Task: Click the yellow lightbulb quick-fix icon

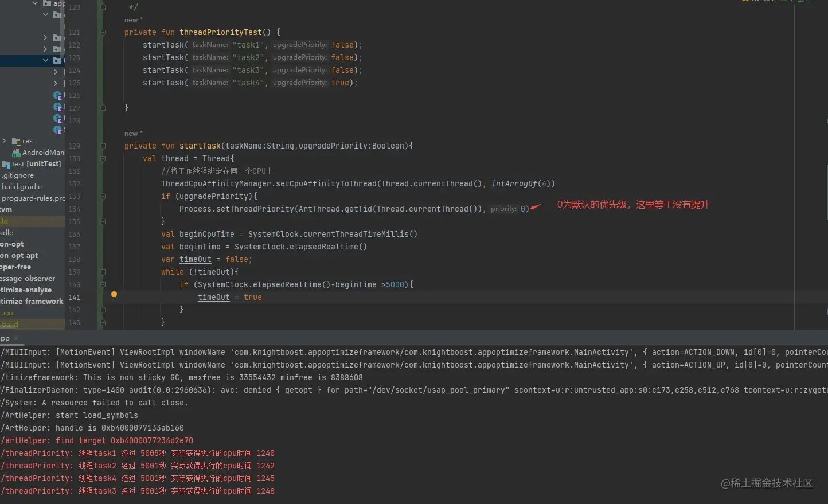Action: point(114,295)
